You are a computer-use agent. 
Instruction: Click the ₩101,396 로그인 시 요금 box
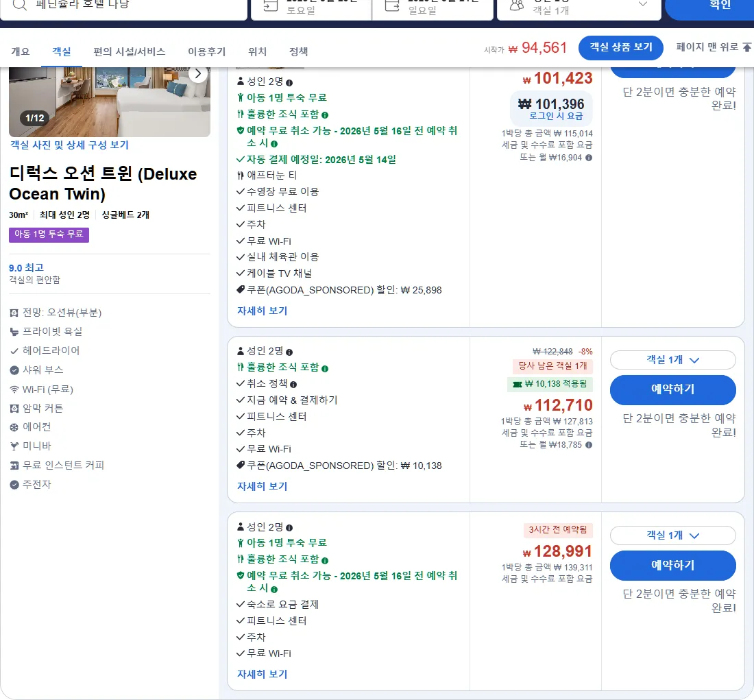coord(551,108)
